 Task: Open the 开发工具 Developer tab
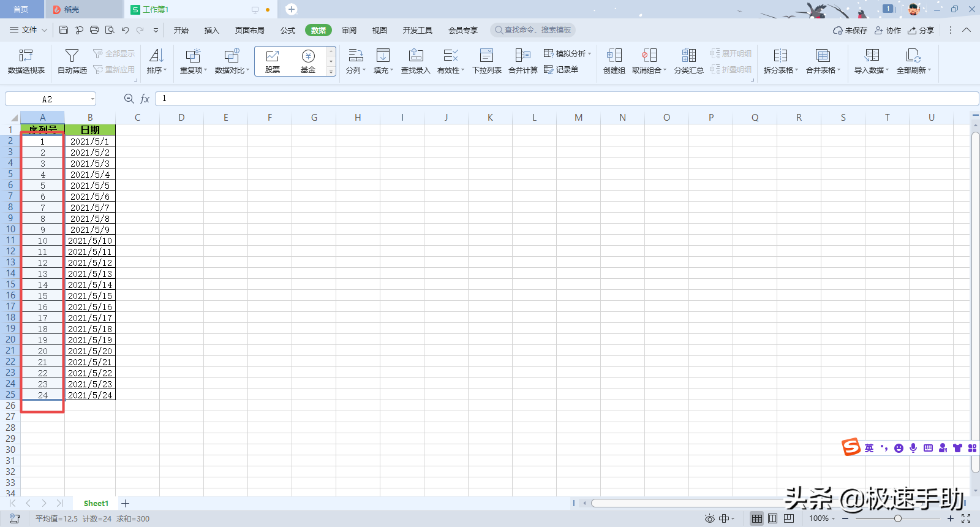pos(418,30)
